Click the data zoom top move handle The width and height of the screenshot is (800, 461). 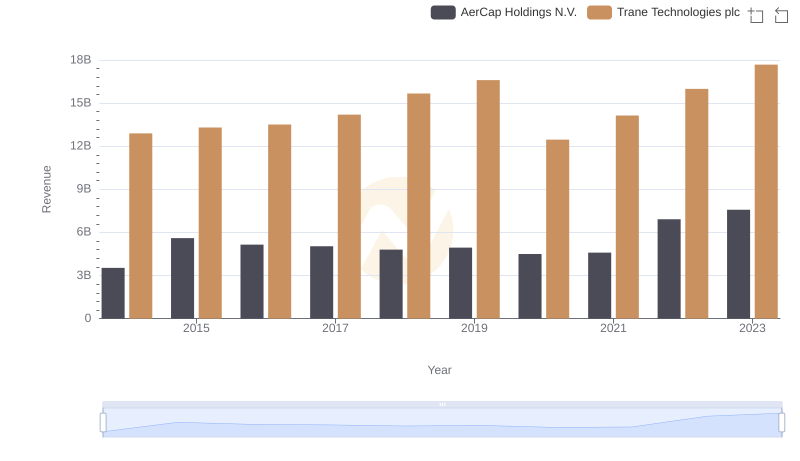[x=442, y=404]
